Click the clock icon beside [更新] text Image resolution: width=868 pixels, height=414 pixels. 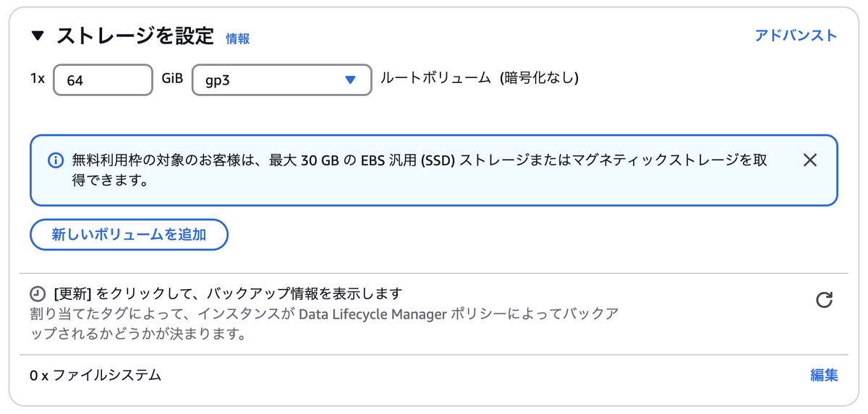coord(37,294)
